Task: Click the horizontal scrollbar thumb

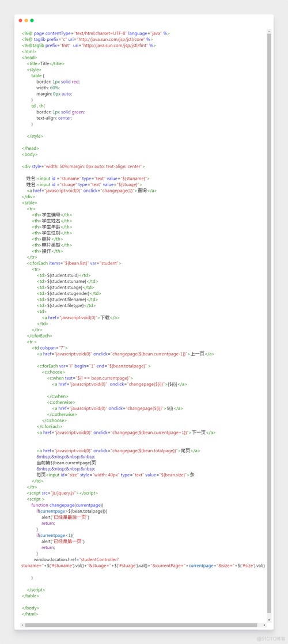Action: 141,624
